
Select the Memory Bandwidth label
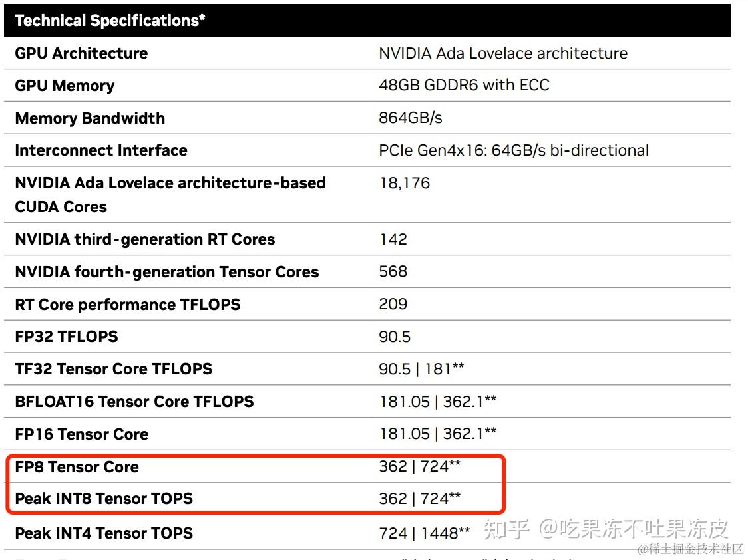point(89,118)
